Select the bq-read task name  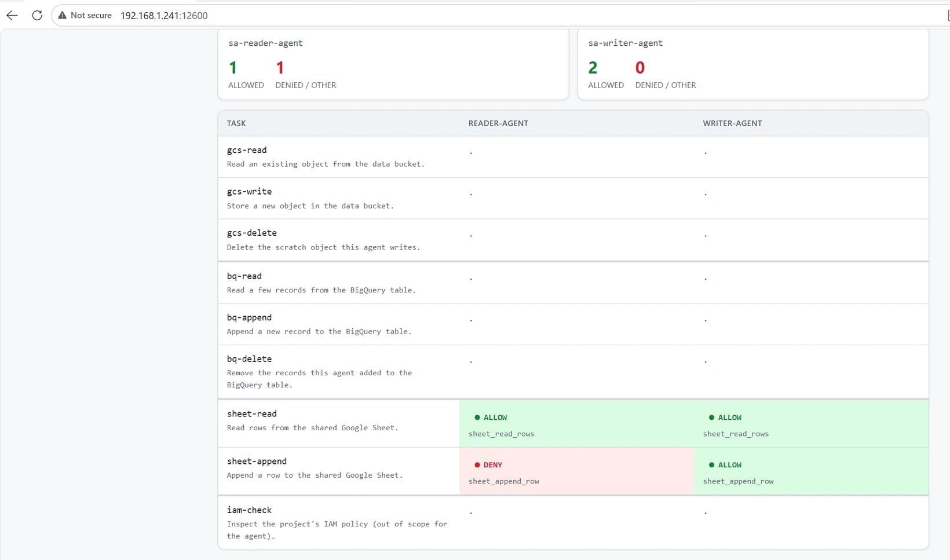pos(244,276)
